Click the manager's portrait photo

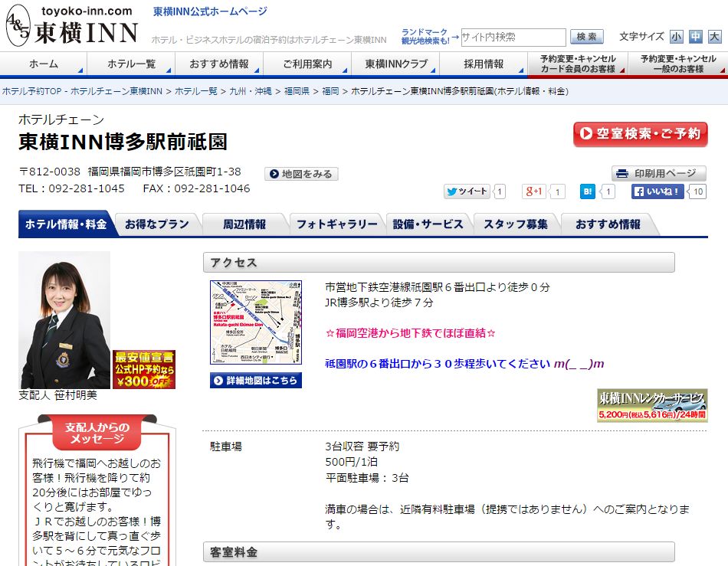pos(64,320)
